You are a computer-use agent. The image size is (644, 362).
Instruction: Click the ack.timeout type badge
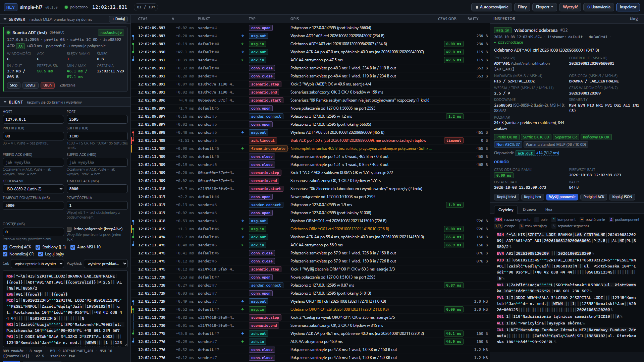point(263,140)
